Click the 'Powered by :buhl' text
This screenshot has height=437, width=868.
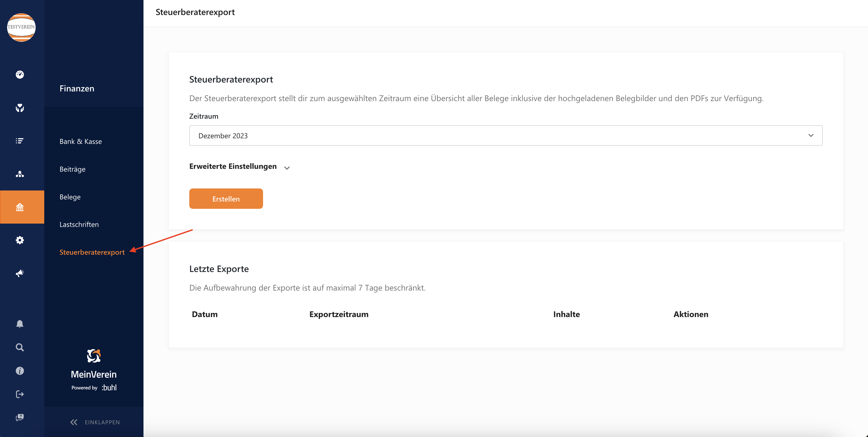point(94,388)
